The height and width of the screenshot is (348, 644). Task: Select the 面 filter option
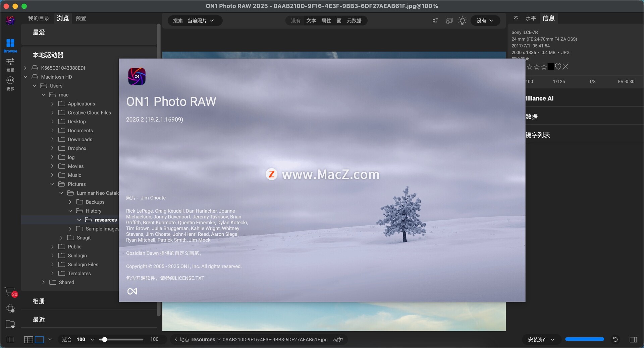click(339, 21)
